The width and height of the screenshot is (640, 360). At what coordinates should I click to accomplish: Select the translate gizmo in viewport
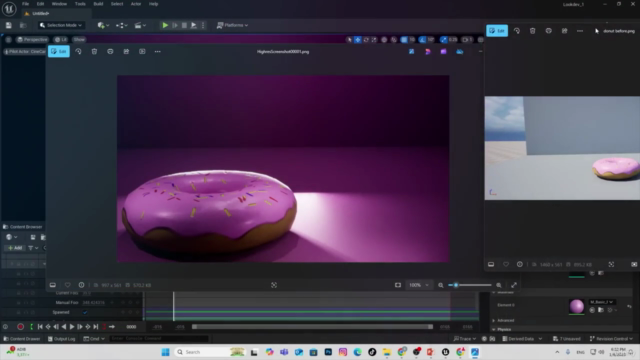coord(358,40)
